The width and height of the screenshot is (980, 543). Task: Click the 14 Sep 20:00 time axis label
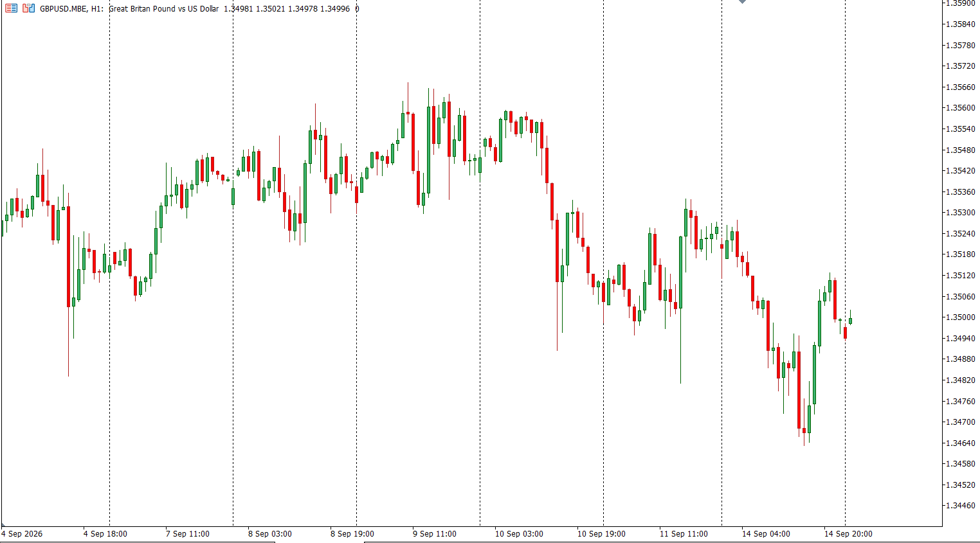tap(848, 534)
